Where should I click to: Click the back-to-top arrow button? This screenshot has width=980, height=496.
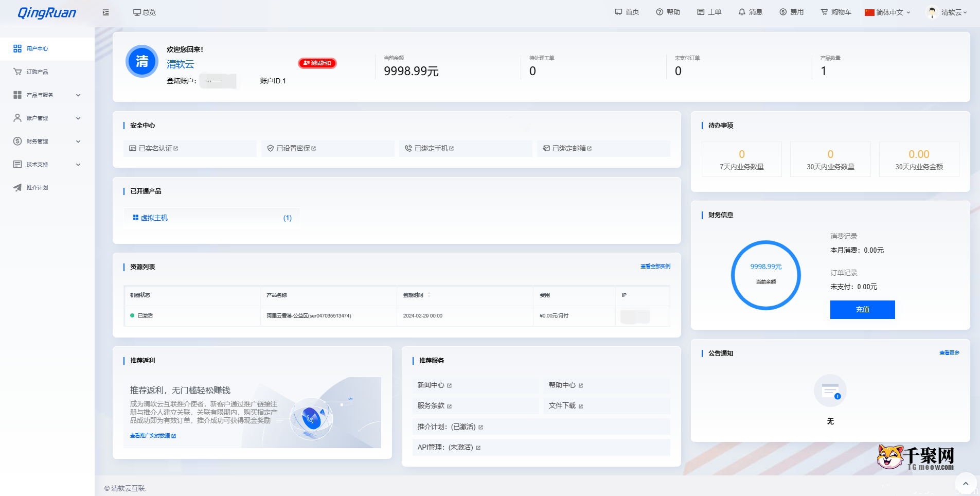[x=966, y=483]
